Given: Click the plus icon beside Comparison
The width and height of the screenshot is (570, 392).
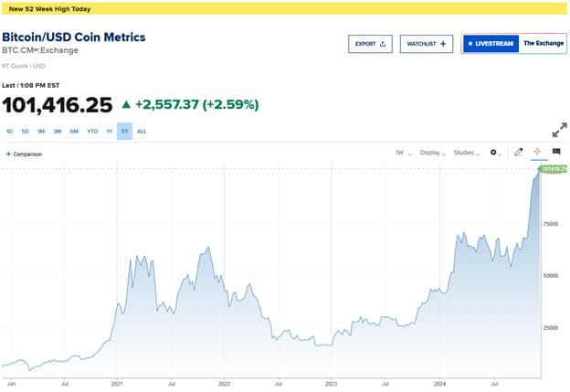Looking at the screenshot, I should [8, 154].
